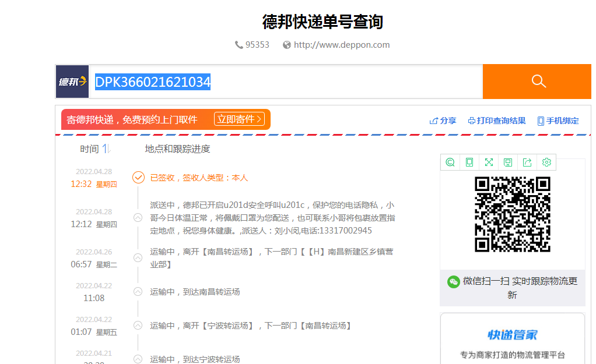Click the first circular icon in the QR toolbar
This screenshot has height=364, width=596.
(x=450, y=162)
